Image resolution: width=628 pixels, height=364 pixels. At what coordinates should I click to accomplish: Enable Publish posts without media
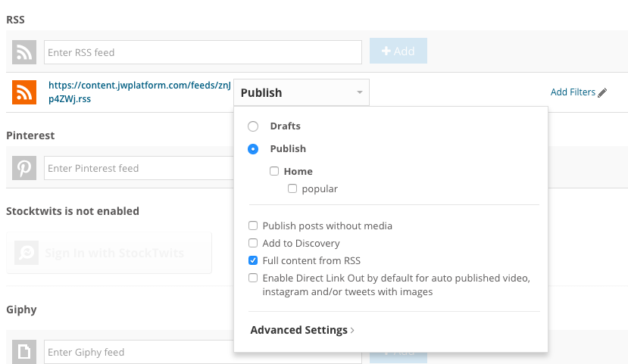(254, 226)
